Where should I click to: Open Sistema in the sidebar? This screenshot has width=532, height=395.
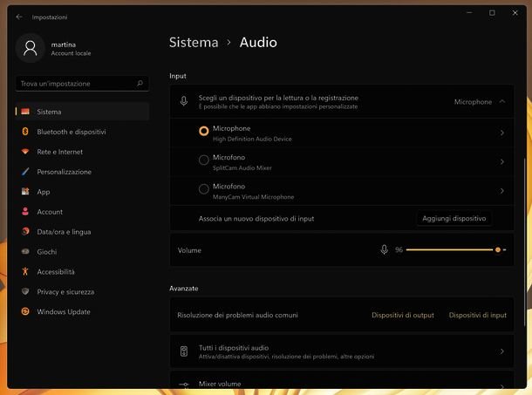(82, 112)
